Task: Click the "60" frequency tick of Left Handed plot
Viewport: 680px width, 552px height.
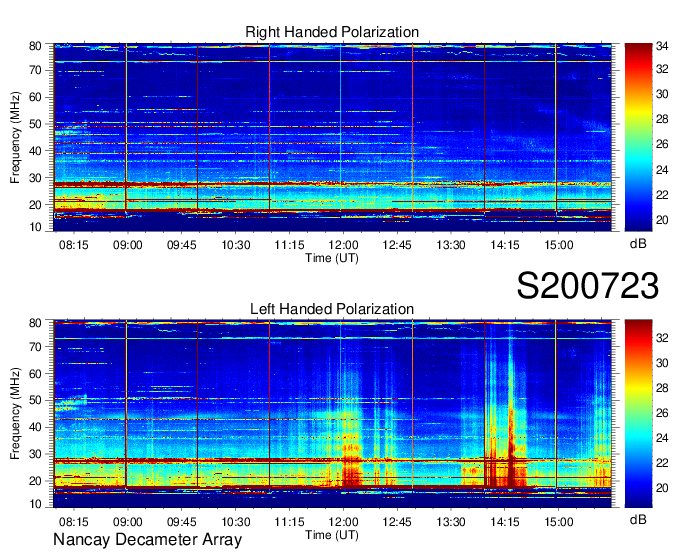Action: coord(35,374)
